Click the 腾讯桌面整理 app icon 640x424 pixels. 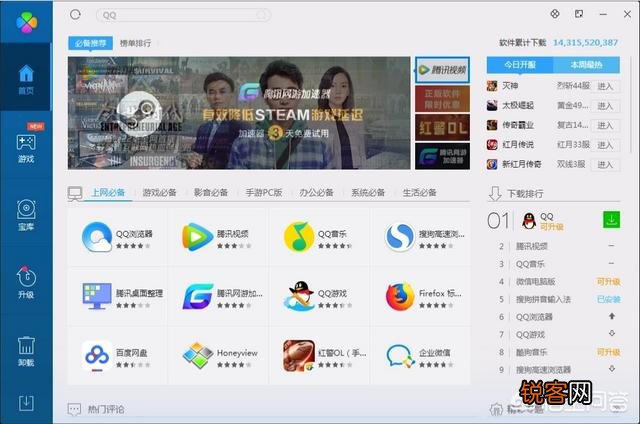pos(96,296)
